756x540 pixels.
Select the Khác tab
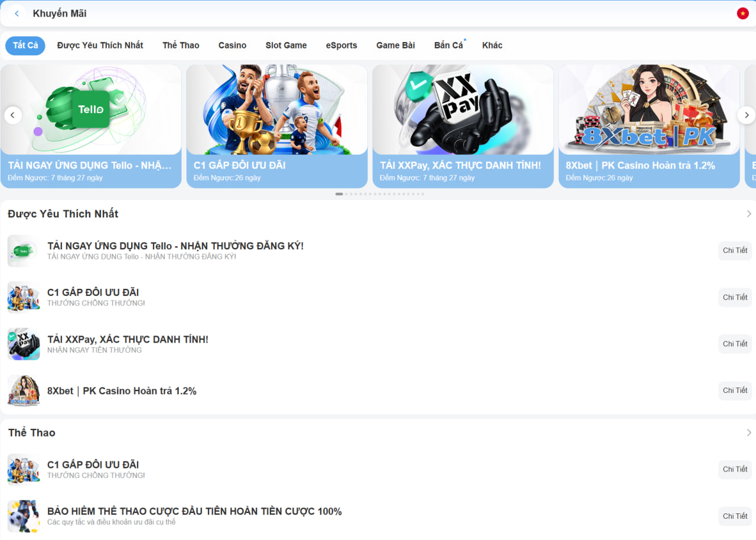pos(492,45)
